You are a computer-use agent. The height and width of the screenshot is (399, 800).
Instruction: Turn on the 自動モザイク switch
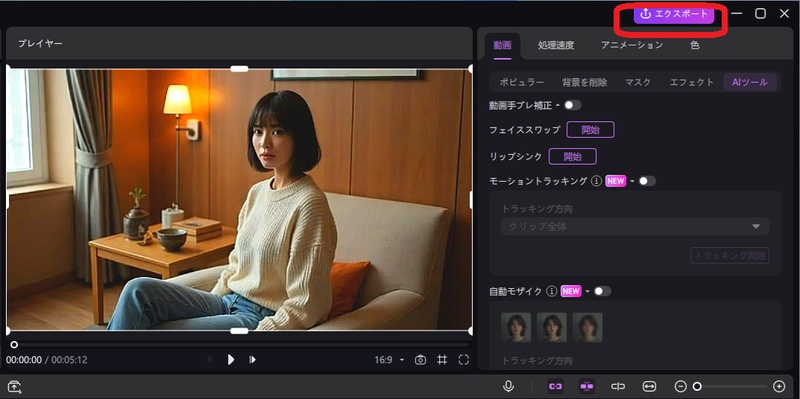(602, 291)
